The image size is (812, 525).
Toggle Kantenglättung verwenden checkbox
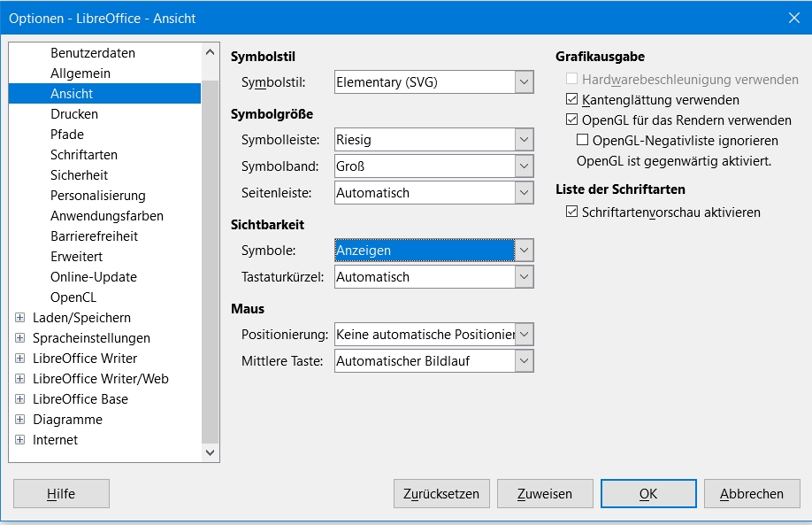[x=571, y=99]
